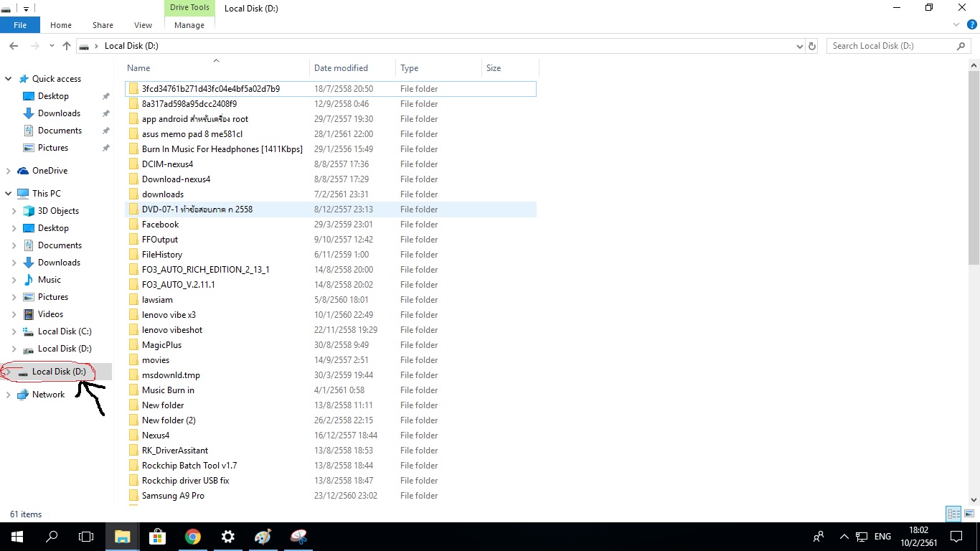
Task: Show hidden system tray icons
Action: coord(844,537)
